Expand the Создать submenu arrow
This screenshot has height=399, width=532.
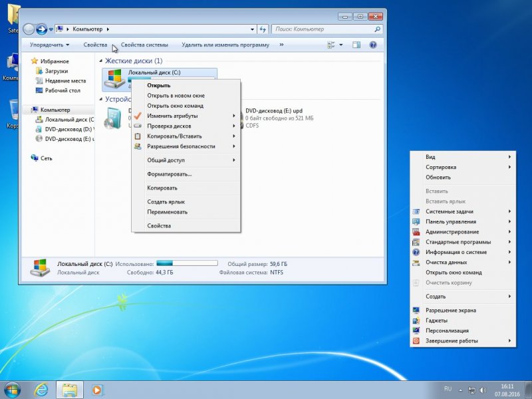(509, 296)
